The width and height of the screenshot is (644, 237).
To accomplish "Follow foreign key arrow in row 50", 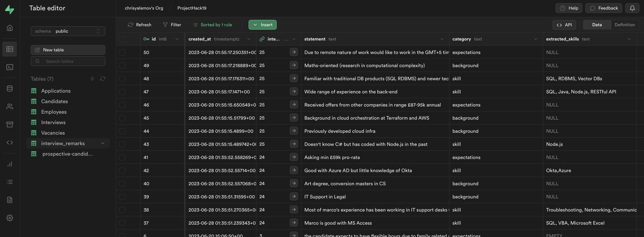I will click(294, 52).
